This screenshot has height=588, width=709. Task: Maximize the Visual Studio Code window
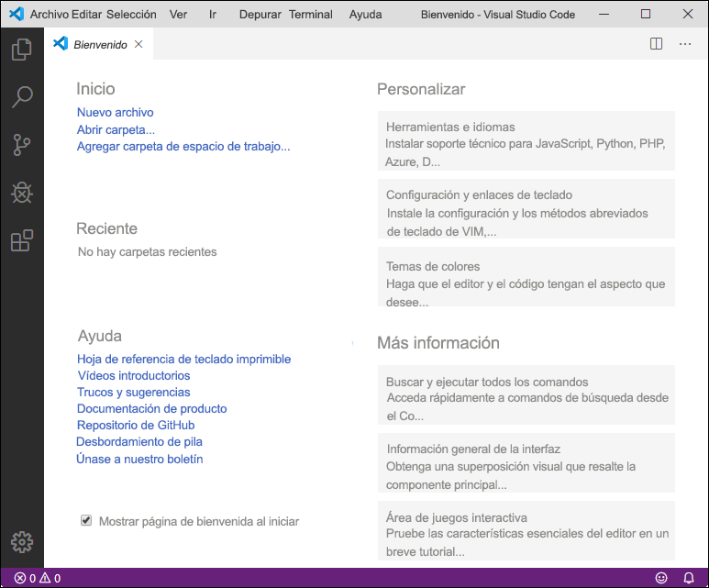coord(646,14)
